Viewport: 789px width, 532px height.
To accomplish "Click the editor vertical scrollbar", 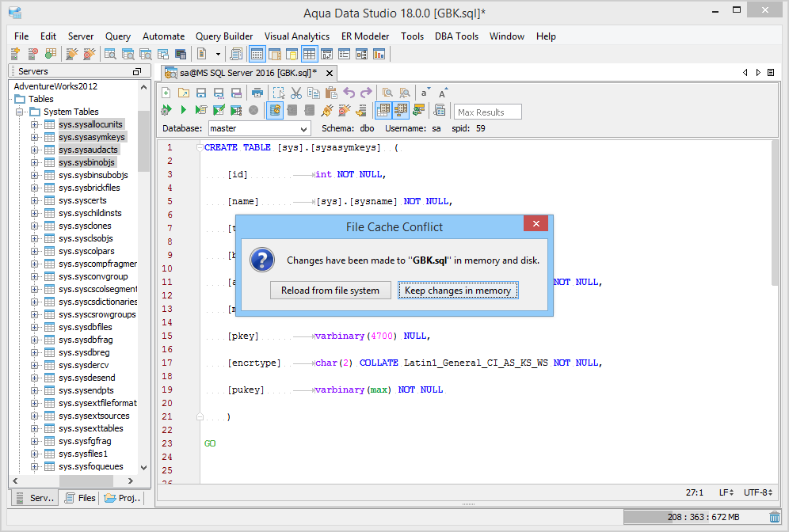I will tap(776, 214).
